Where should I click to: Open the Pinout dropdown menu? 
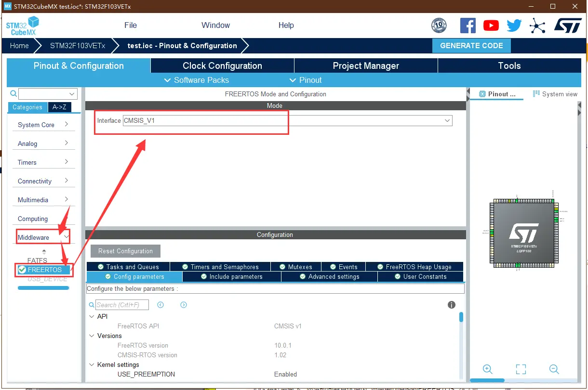[305, 80]
